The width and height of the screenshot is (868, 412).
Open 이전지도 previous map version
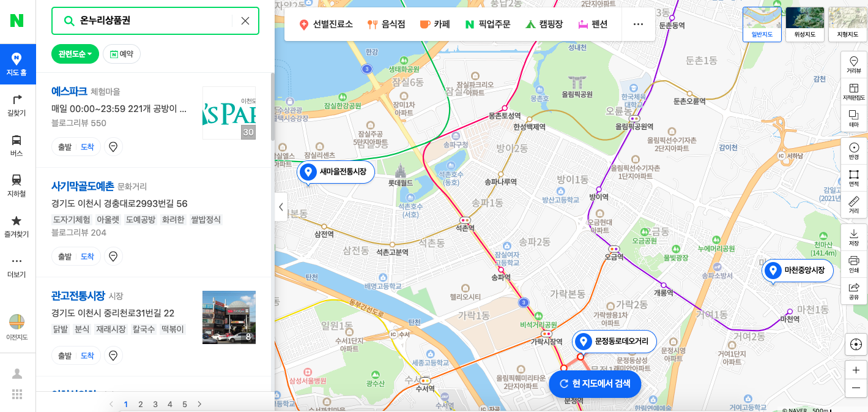pyautogui.click(x=17, y=327)
